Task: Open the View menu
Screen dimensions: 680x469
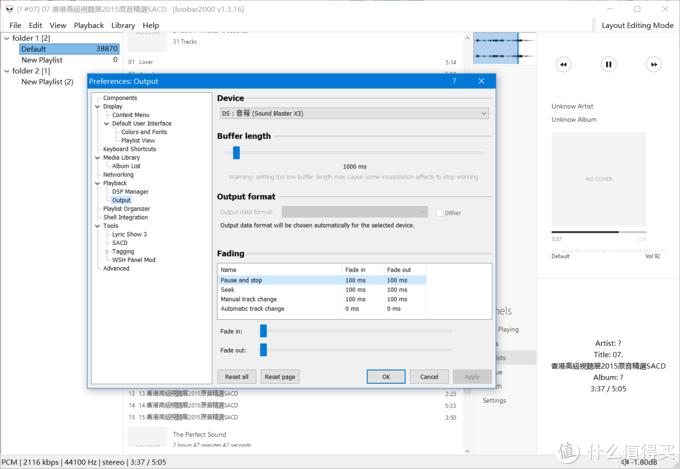Action: [x=58, y=25]
